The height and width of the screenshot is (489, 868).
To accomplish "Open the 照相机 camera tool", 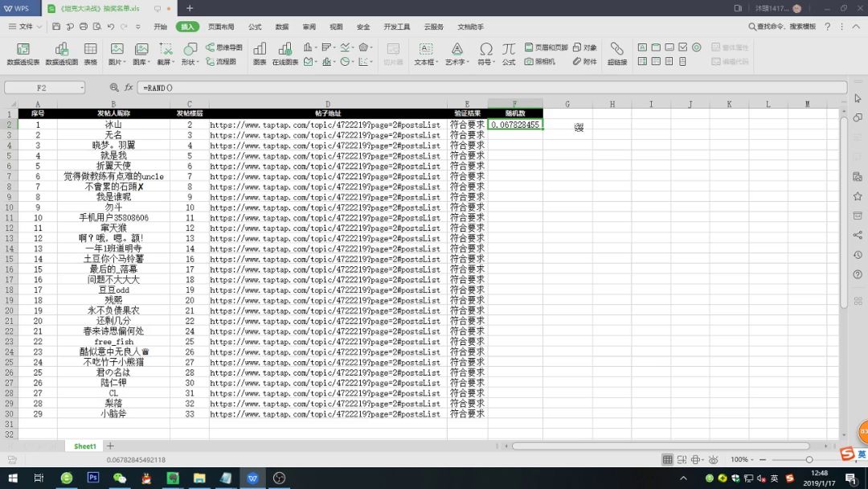I will [540, 61].
